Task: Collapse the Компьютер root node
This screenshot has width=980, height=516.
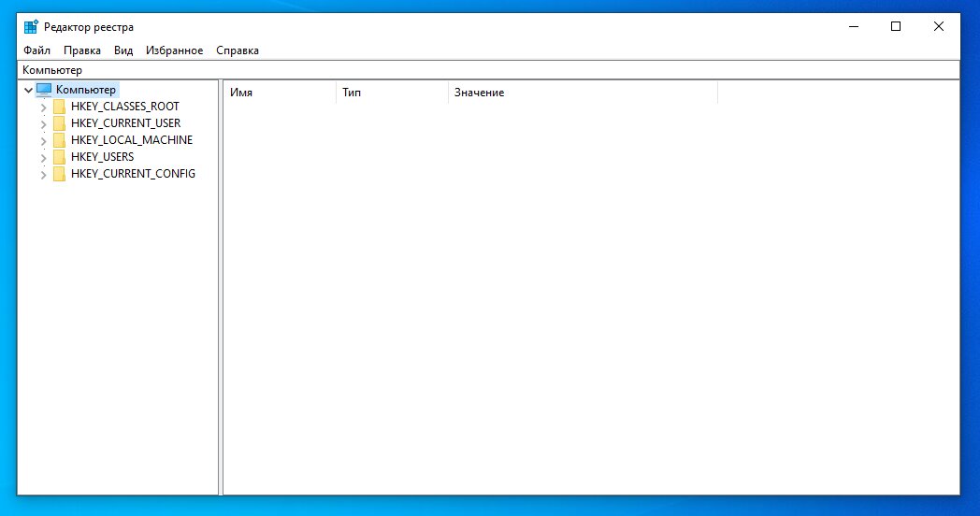Action: point(28,90)
